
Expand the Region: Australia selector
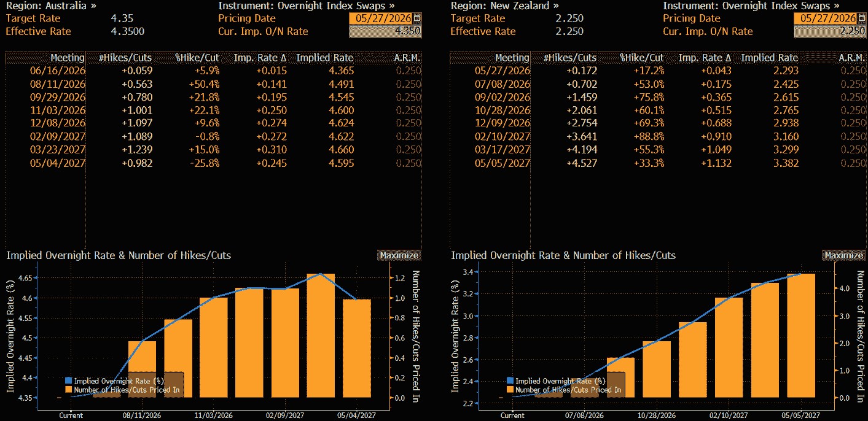tap(52, 6)
